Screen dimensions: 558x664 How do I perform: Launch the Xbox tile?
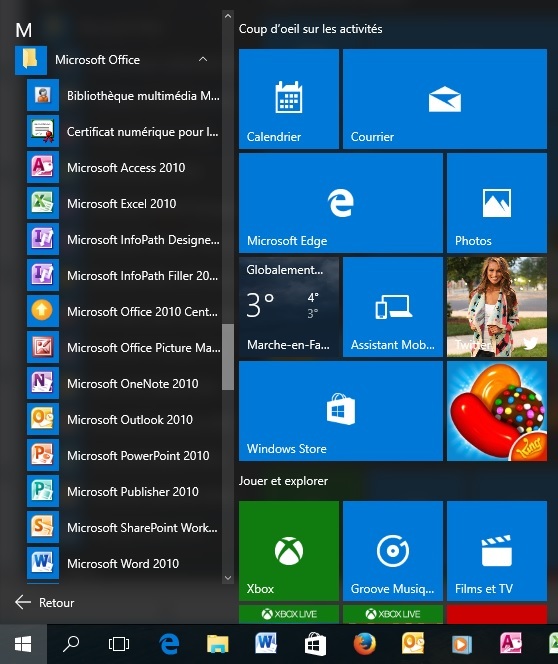coord(289,551)
